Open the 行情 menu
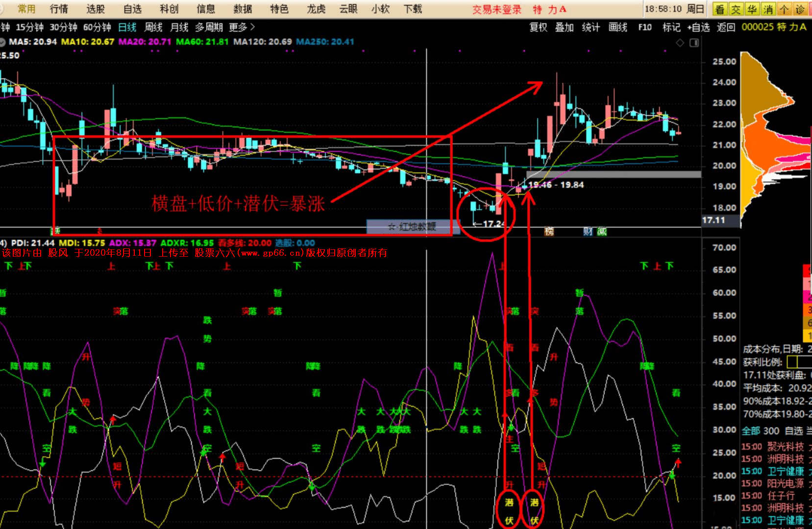 [x=59, y=9]
